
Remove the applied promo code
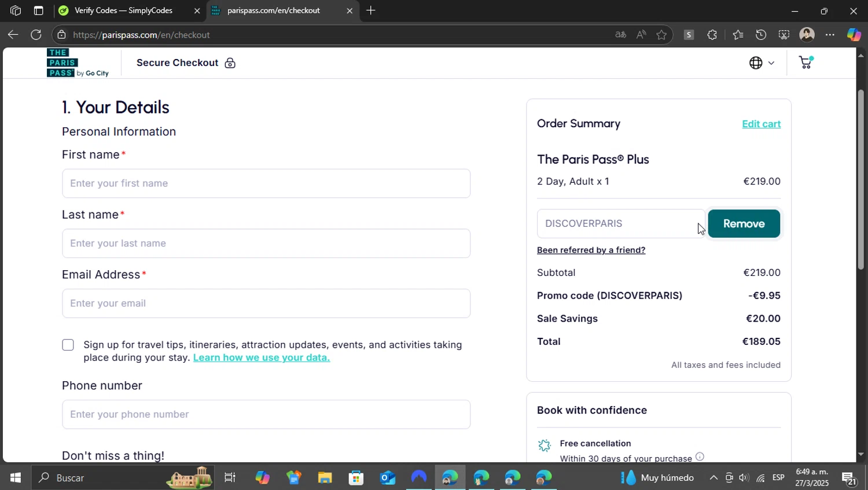[x=744, y=223]
